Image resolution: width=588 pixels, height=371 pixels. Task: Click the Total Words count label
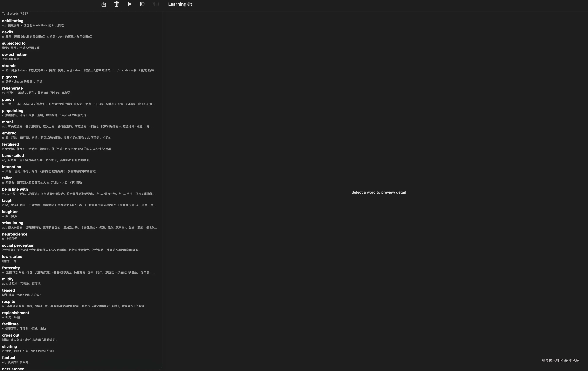pos(15,14)
